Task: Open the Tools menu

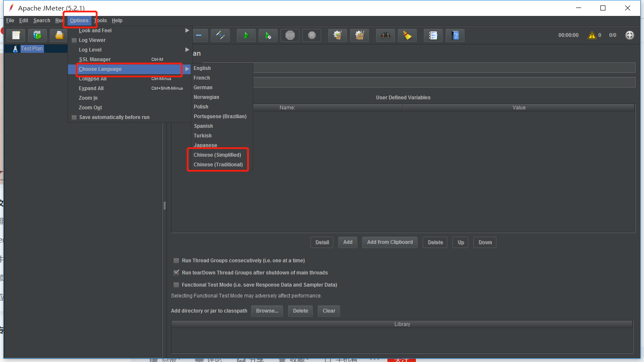Action: pos(101,21)
